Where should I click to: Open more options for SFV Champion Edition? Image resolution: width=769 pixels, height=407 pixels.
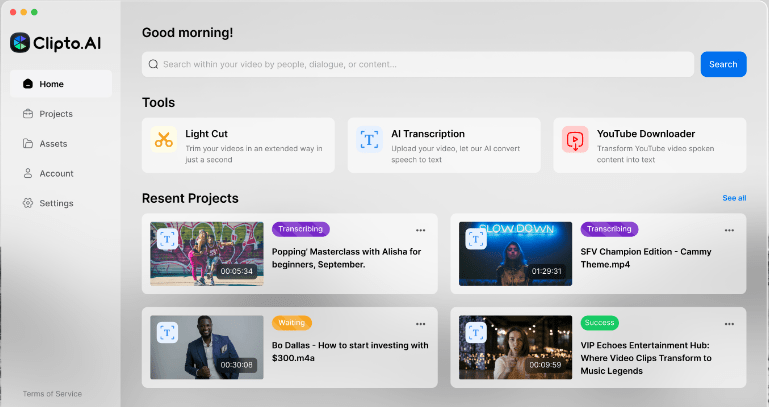point(729,230)
